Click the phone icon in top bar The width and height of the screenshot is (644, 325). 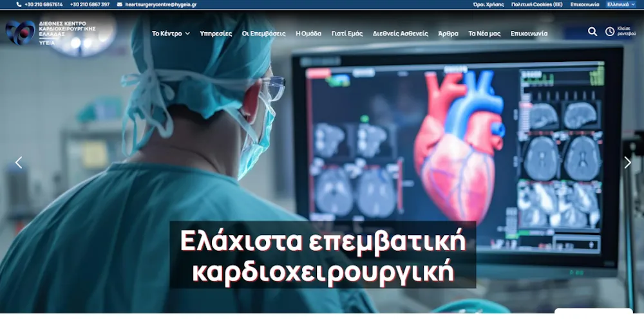click(x=19, y=5)
